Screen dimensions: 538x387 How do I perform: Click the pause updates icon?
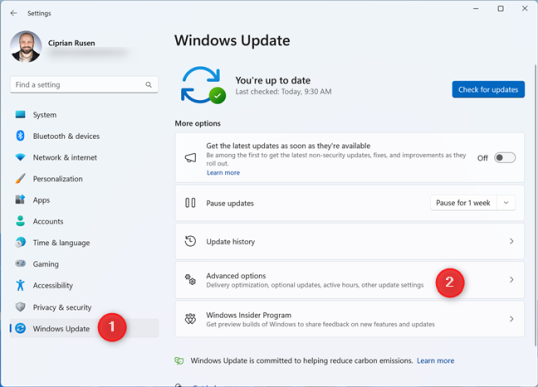[x=190, y=203]
